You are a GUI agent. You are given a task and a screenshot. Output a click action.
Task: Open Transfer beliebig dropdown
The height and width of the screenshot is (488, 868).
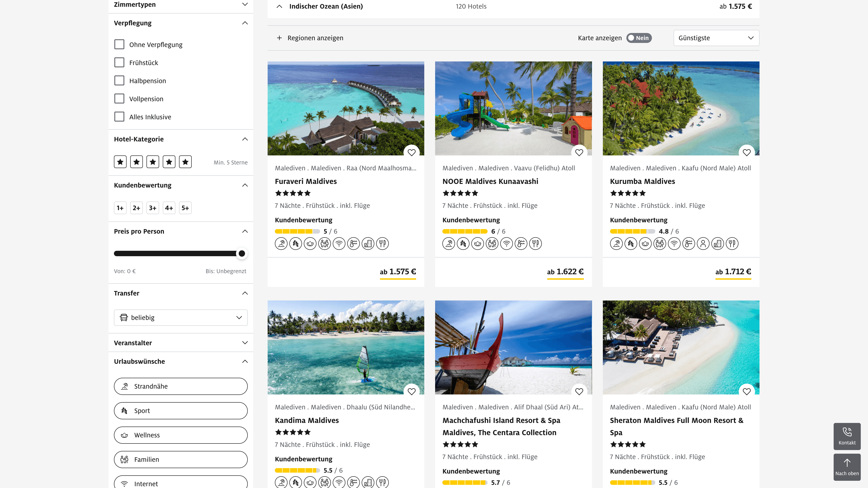pyautogui.click(x=181, y=318)
